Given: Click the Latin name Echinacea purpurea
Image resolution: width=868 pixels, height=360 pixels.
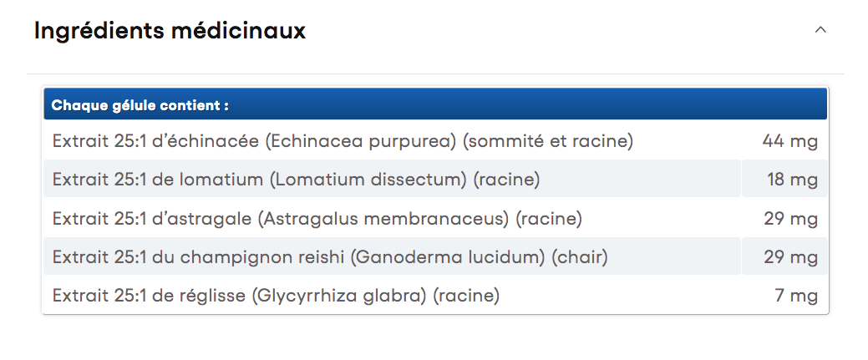Looking at the screenshot, I should pyautogui.click(x=363, y=141).
